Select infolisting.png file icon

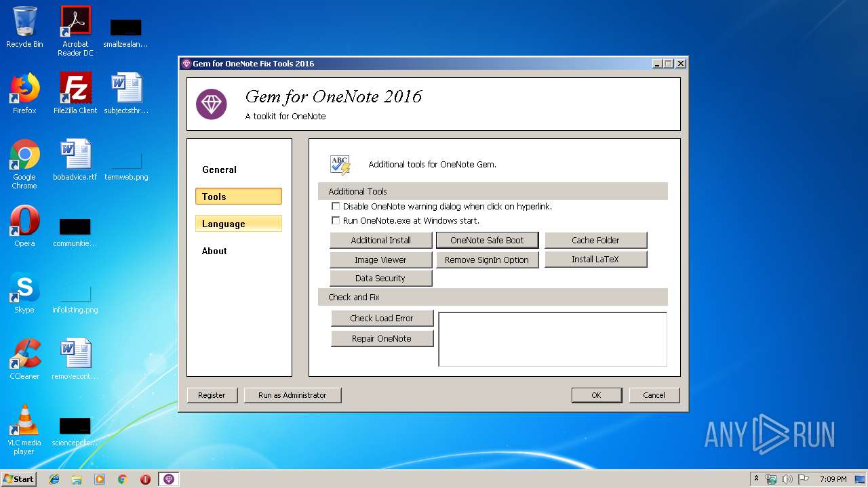point(75,300)
